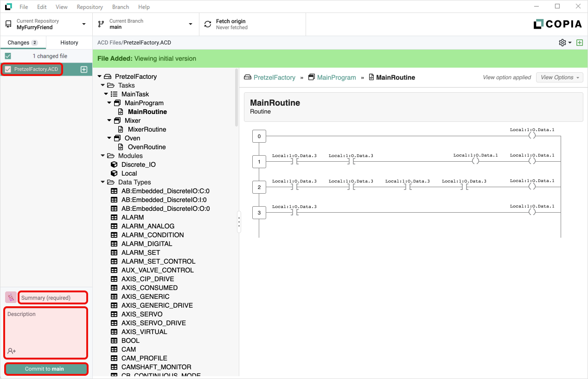Click the Fetch origin sync icon
This screenshot has width=588, height=379.
[x=207, y=24]
